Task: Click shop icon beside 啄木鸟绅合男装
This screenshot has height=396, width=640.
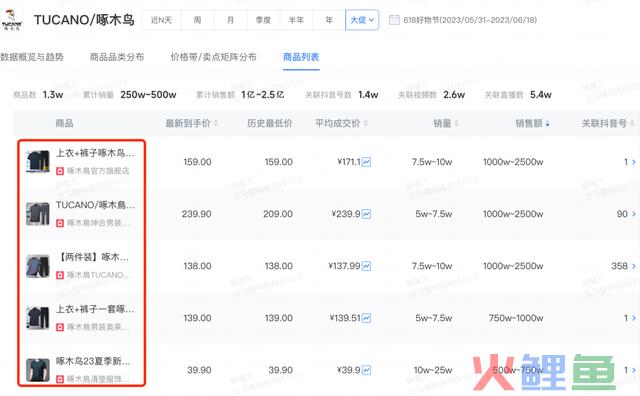Action: tap(60, 223)
